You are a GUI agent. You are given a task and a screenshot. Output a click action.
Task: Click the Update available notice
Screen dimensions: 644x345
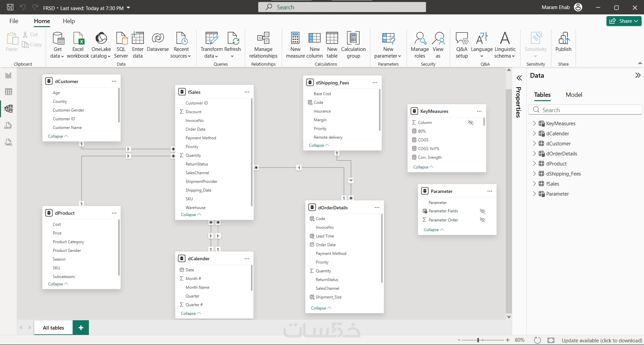point(602,340)
